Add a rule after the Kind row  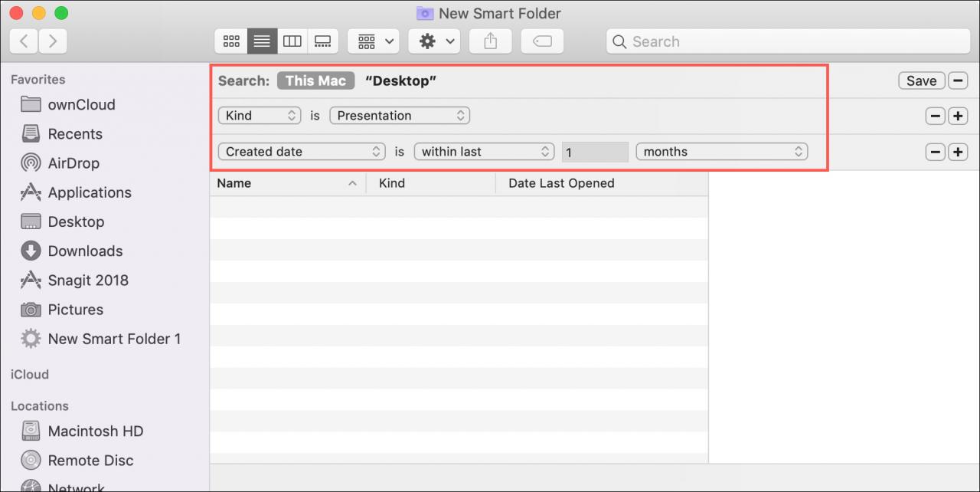point(958,116)
